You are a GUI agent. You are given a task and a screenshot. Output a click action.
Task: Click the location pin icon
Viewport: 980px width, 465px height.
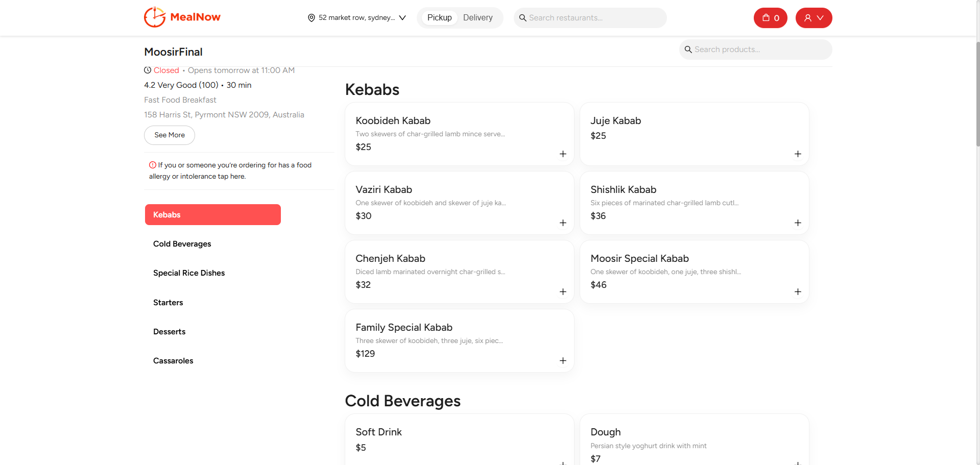311,17
